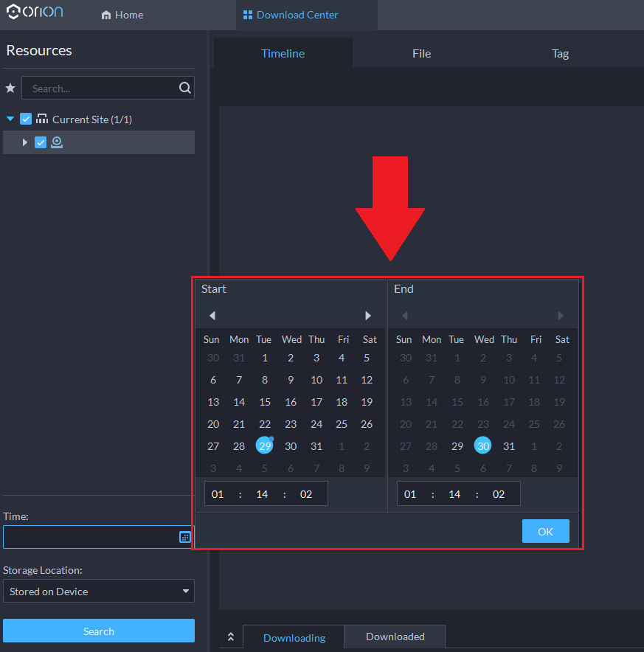Image resolution: width=644 pixels, height=652 pixels.
Task: Toggle the Current Site checkbox
Action: (26, 119)
